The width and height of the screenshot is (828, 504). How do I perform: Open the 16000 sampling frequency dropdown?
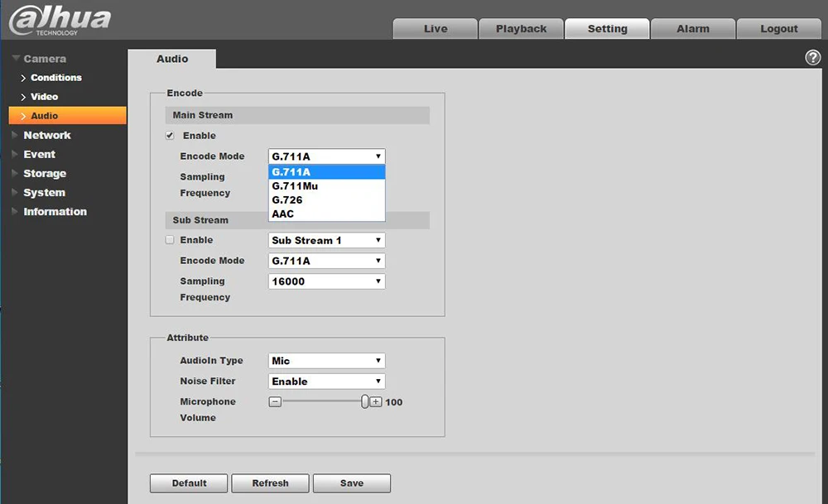[326, 281]
